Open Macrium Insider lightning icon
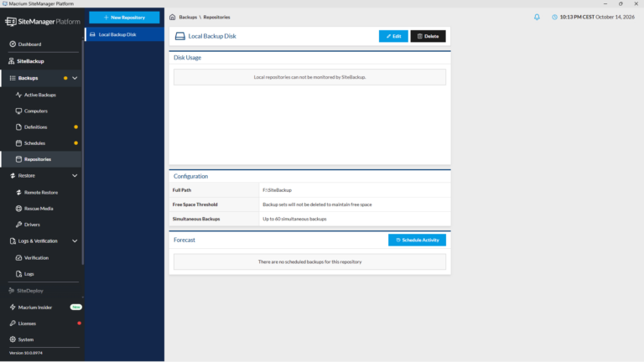 (x=13, y=307)
